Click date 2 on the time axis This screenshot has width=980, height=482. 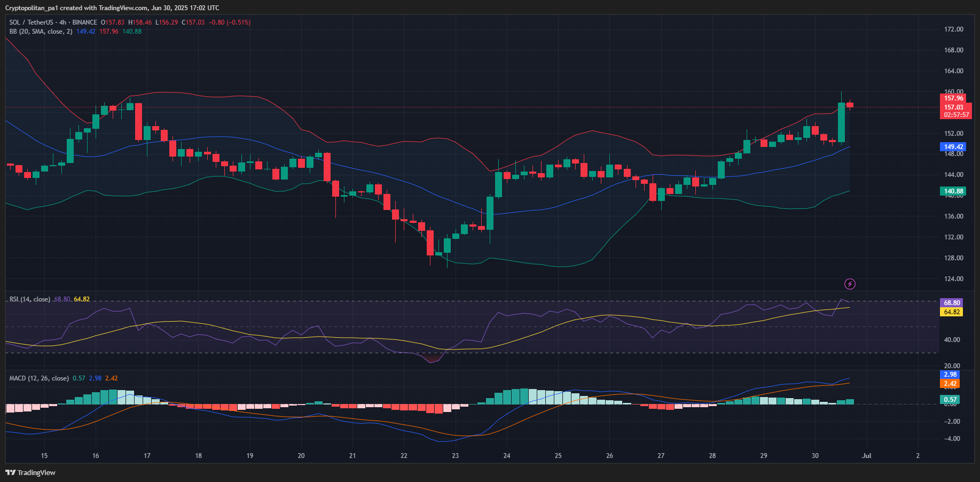point(918,456)
